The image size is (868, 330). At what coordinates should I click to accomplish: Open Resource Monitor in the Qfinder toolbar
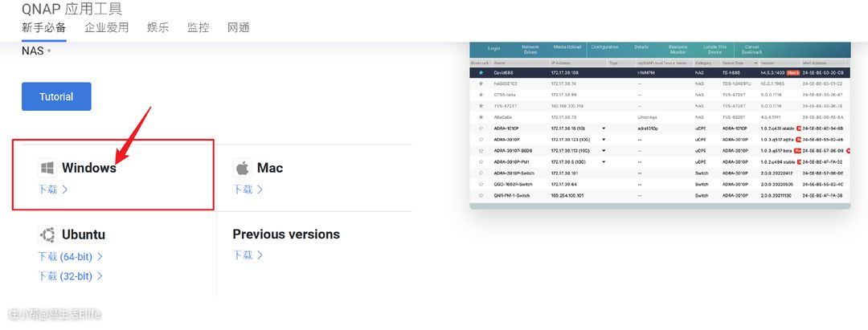(x=678, y=48)
